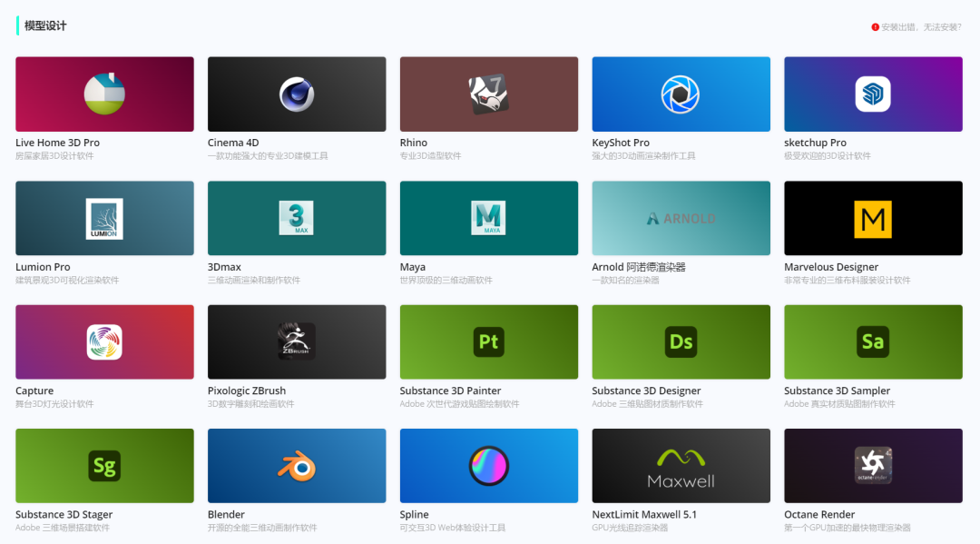Viewport: 980px width, 544px height.
Task: Click the Spline colorful circle icon
Action: [x=488, y=466]
